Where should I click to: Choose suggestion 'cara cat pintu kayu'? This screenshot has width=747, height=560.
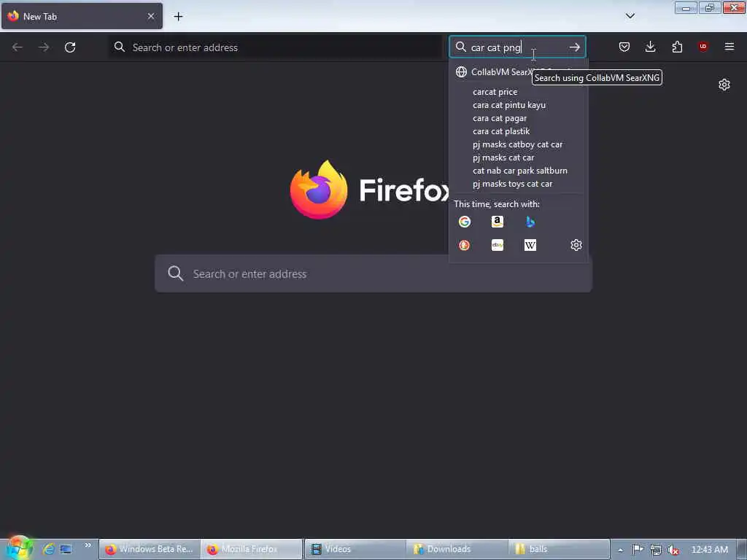(x=519, y=105)
